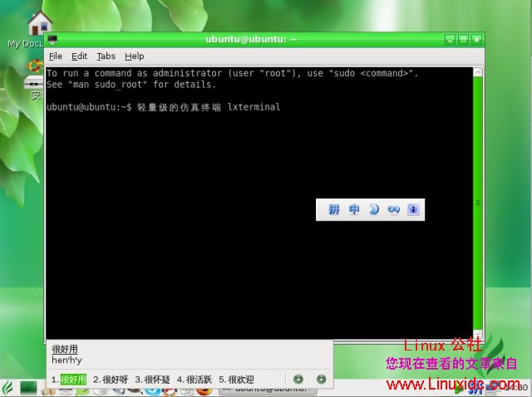Select candidate 3 很怀疑
532x397 pixels.
[152, 380]
